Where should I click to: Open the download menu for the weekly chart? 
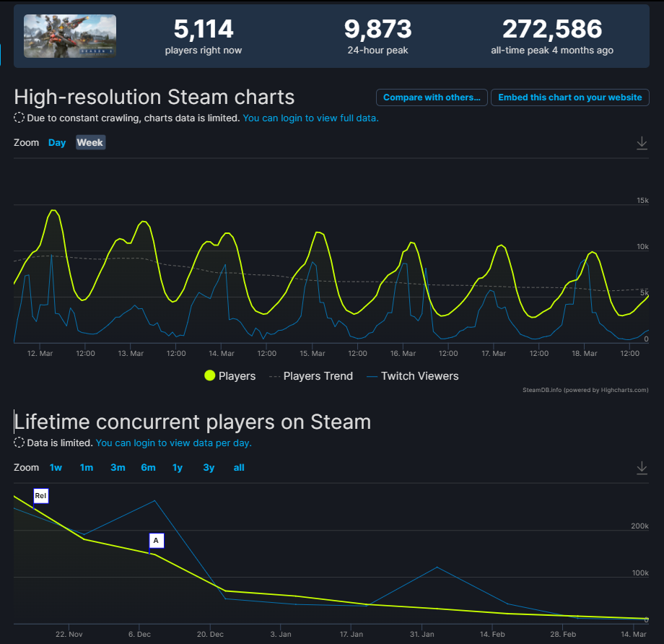(642, 143)
